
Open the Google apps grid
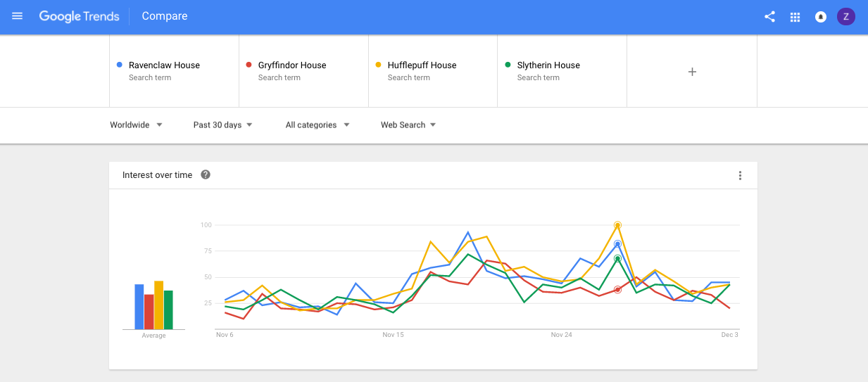coord(795,17)
